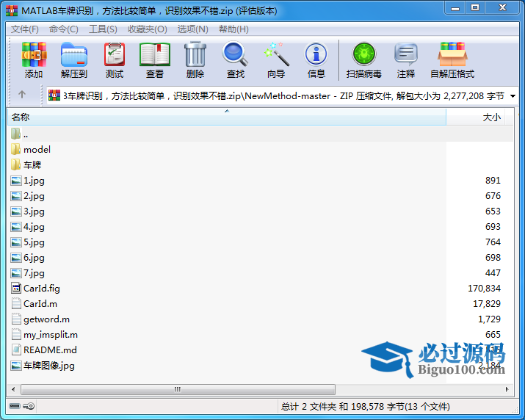Click the horizontal scrollbar left arrow

13,389
